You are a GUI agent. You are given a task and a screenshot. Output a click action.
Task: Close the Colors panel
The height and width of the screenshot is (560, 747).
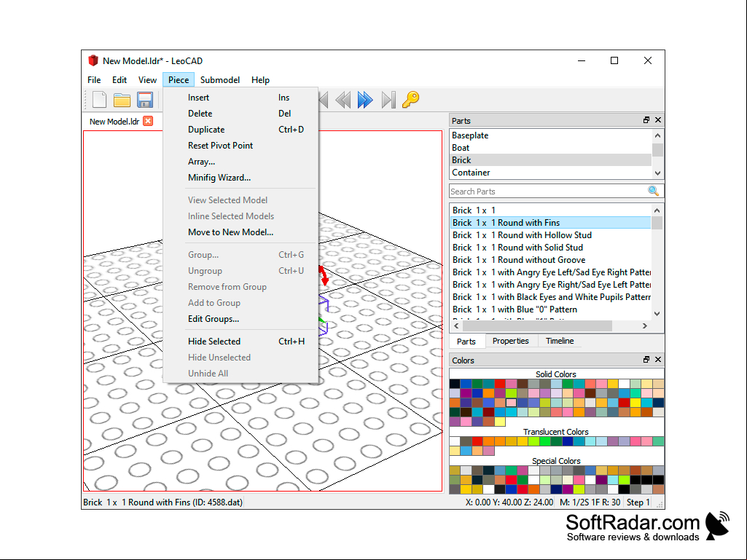tap(658, 360)
